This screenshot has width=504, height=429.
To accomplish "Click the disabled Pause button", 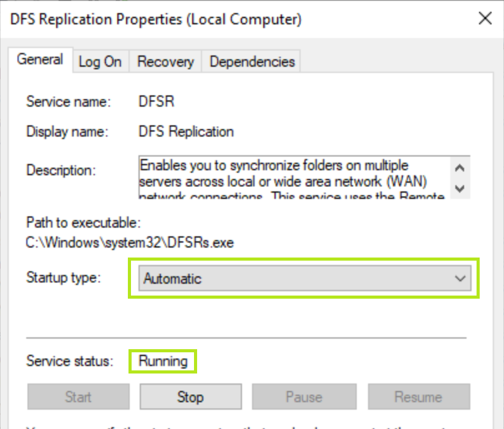I will click(303, 397).
